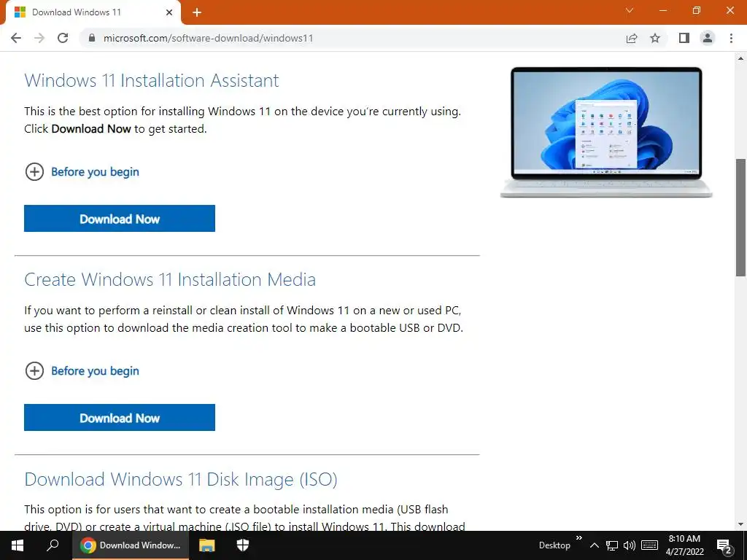The width and height of the screenshot is (747, 560).
Task: Select the Chrome taskbar button
Action: 131,545
